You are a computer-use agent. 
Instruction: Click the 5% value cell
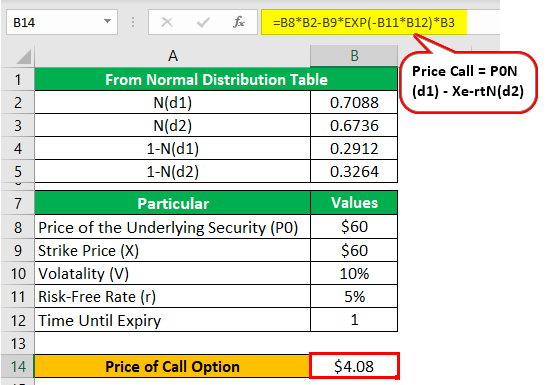click(354, 297)
